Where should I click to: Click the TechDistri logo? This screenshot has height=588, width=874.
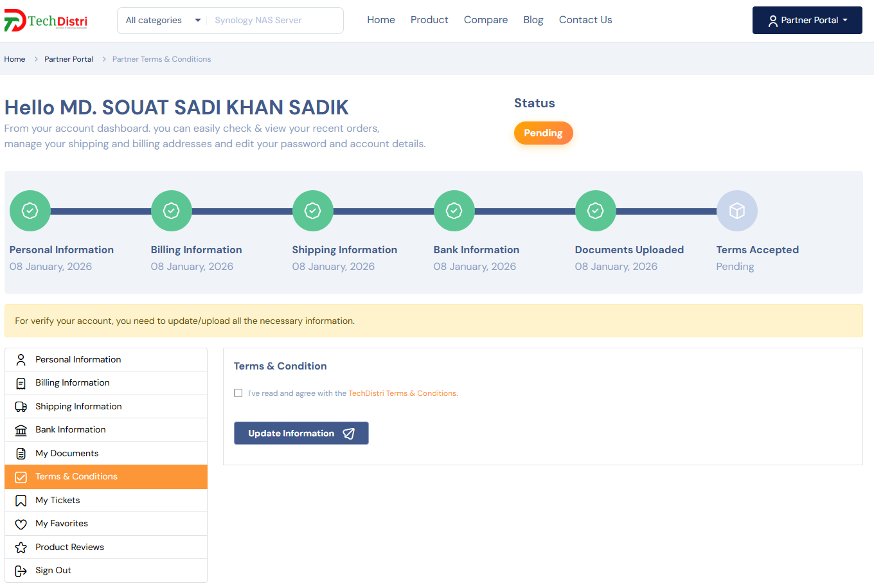click(x=46, y=21)
